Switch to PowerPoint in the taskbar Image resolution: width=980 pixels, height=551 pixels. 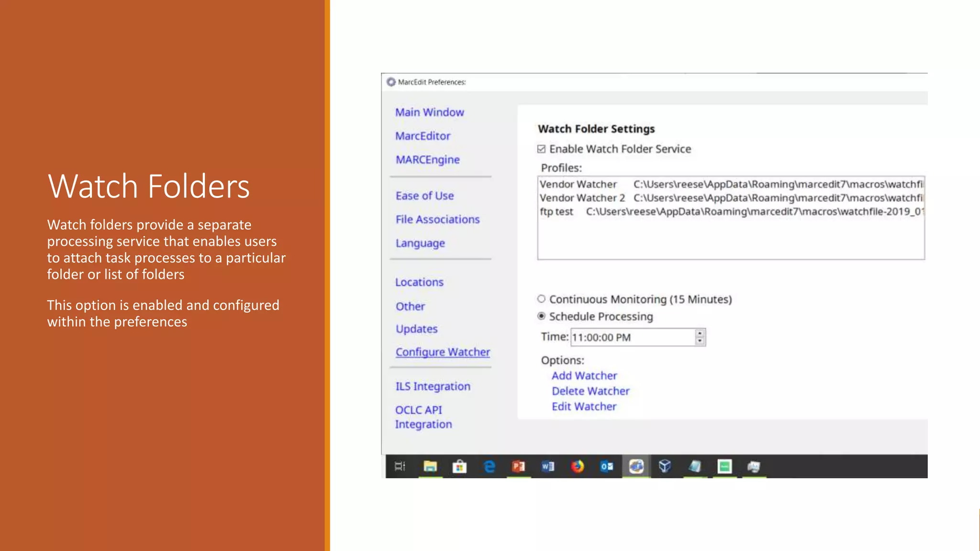pyautogui.click(x=519, y=466)
